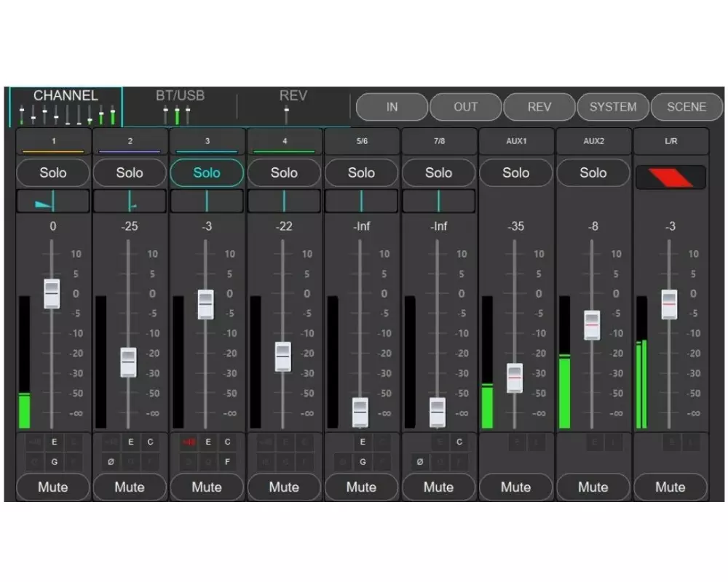Select the channel 5/6 name header
Screen dimensions: 728x582
tap(362, 142)
